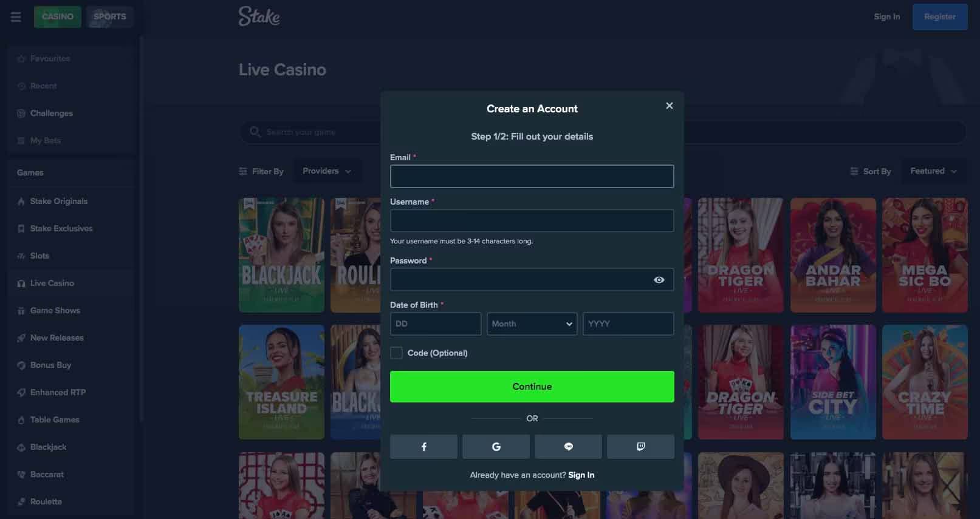This screenshot has width=980, height=519.
Task: Tick the Code (Optional) checkbox
Action: pos(396,353)
